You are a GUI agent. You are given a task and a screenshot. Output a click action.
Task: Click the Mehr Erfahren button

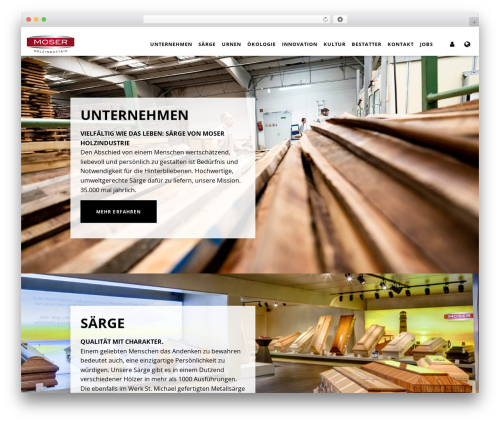pyautogui.click(x=118, y=212)
